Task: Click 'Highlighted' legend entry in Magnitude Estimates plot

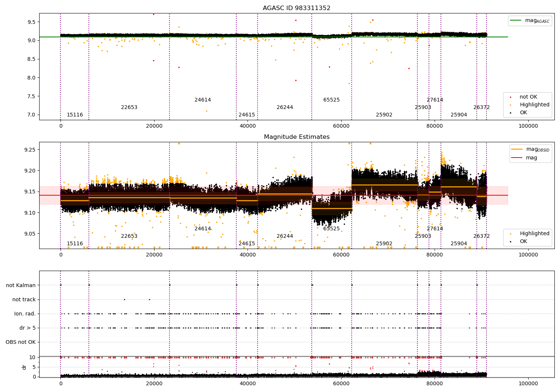Action: 535,234
